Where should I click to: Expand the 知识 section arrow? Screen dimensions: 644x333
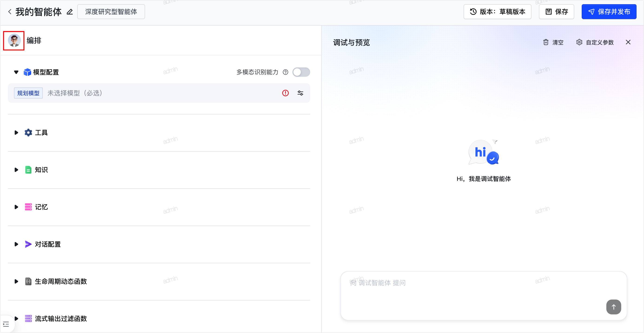tap(16, 170)
